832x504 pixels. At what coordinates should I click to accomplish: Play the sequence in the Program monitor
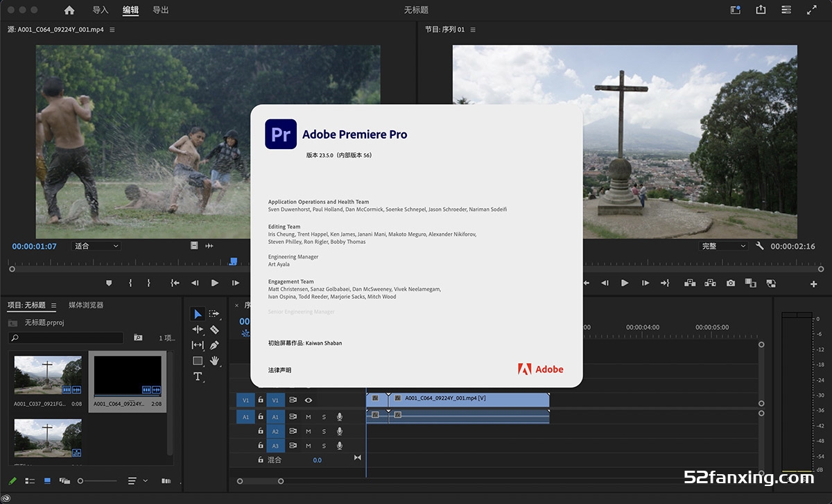625,283
